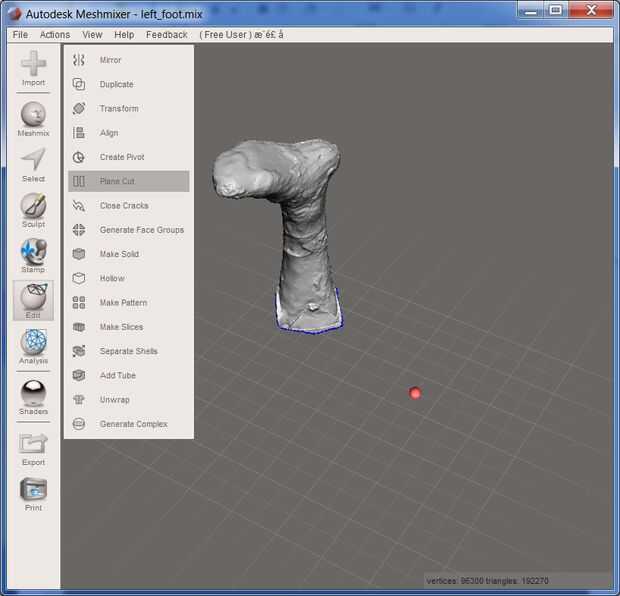Click the Transform icon
The width and height of the screenshot is (620, 596).
[x=79, y=108]
